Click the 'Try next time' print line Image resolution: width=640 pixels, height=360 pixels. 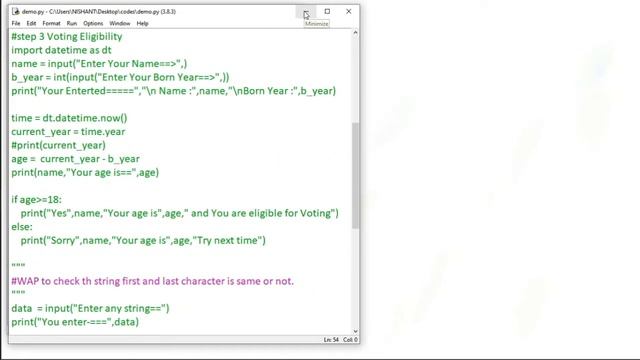click(x=143, y=240)
